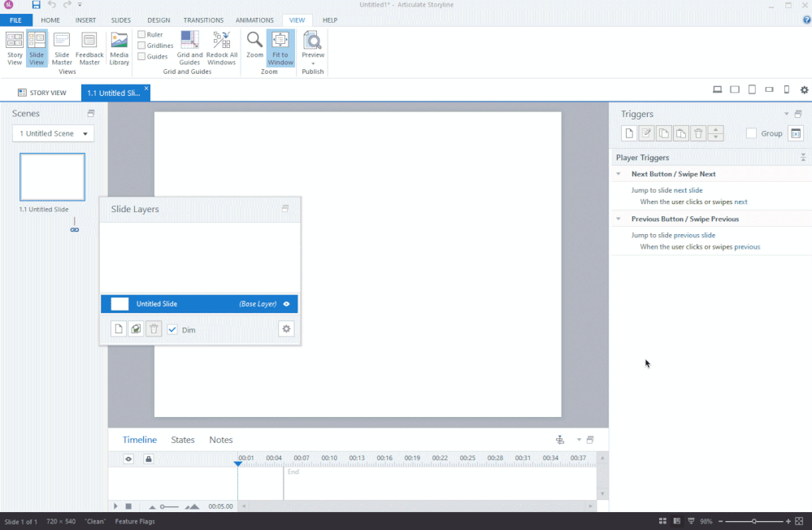
Task: Adjust the zoom slider in status bar
Action: [x=754, y=521]
